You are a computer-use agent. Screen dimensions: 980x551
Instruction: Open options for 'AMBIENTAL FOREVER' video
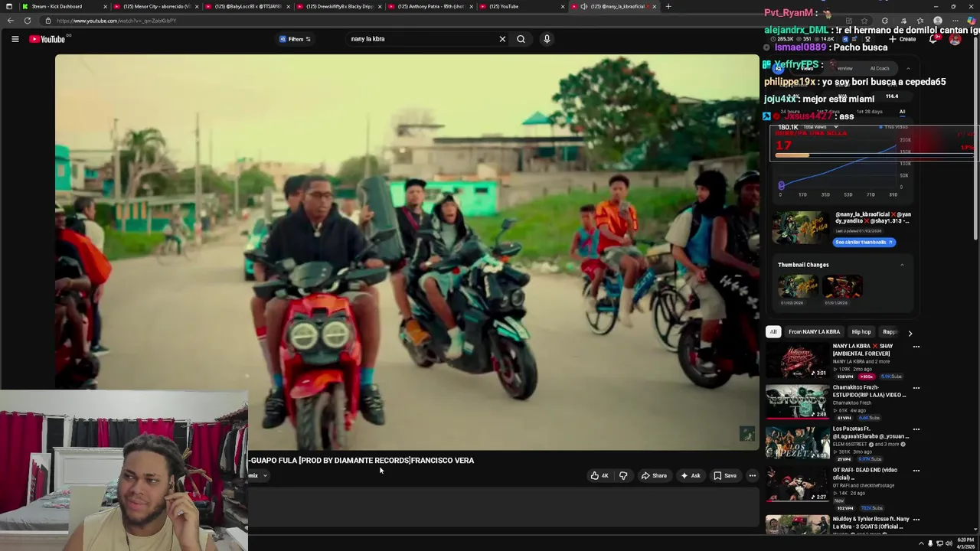[x=916, y=347]
